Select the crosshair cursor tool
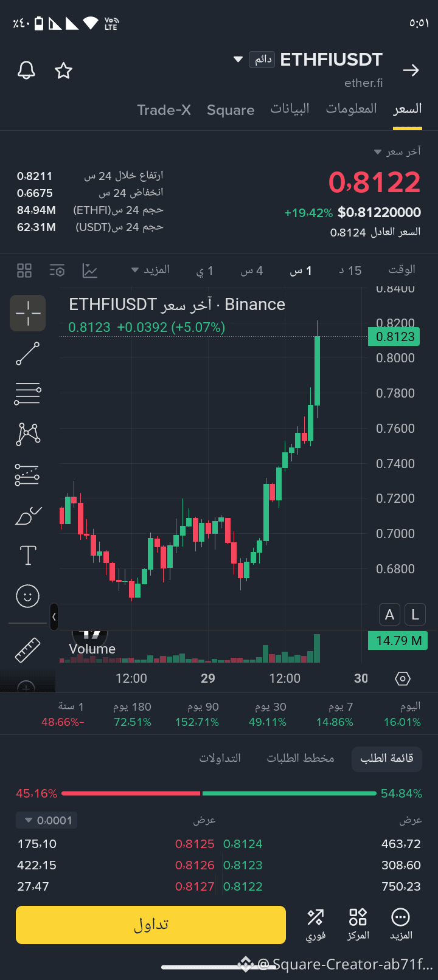 [27, 313]
